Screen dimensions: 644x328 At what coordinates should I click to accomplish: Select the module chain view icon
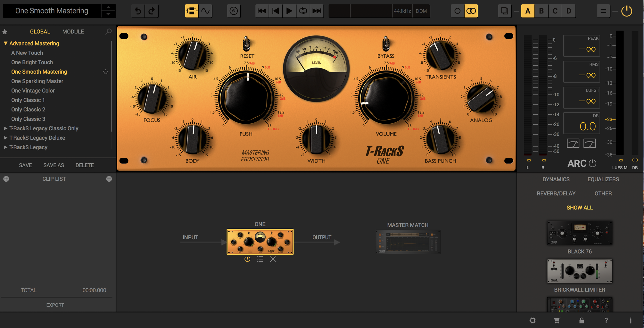point(192,11)
